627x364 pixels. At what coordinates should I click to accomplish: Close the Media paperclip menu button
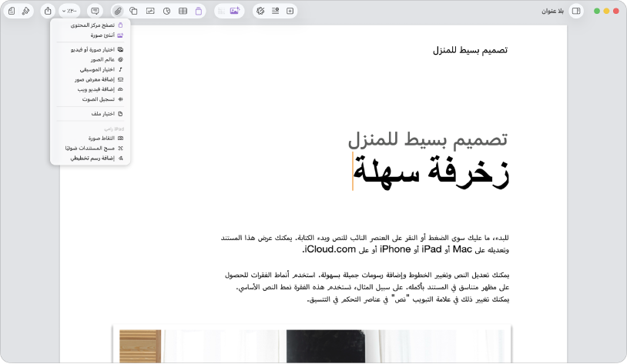tap(118, 12)
